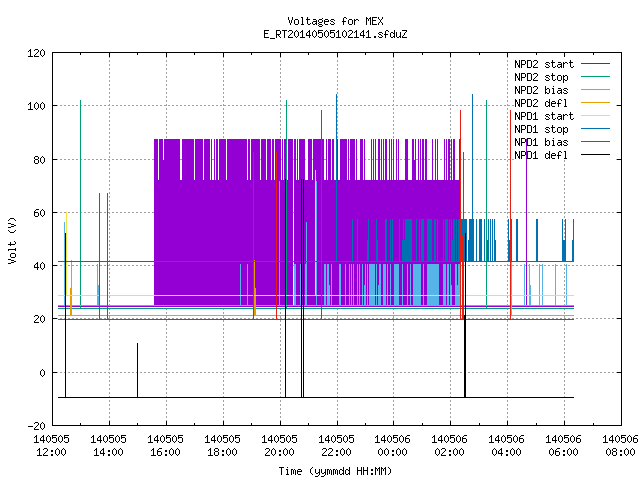This screenshot has width=640, height=480.
Task: Click the dark blue NPD1 stop legend line
Action: 595,129
